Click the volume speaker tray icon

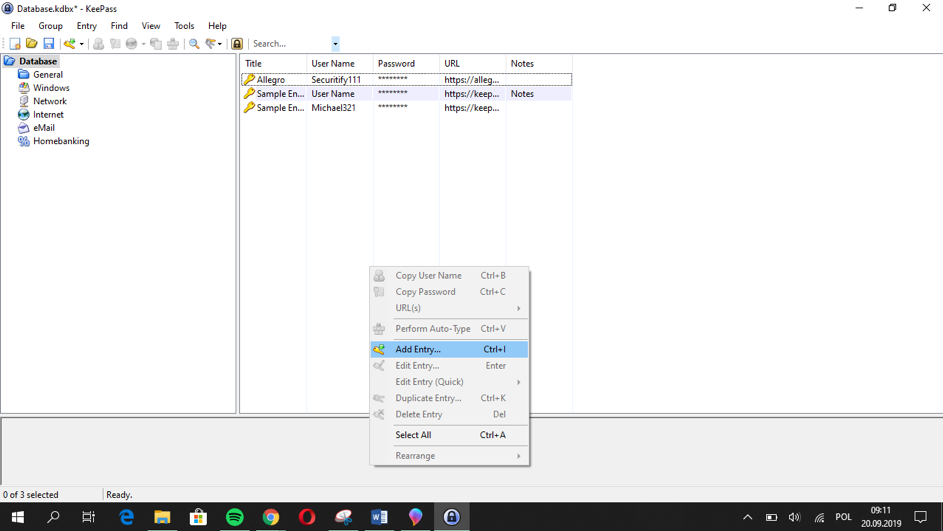794,517
